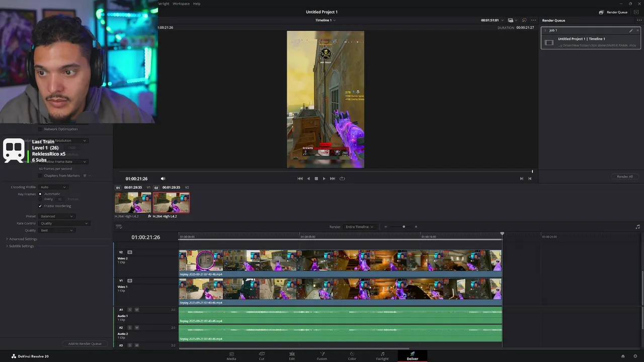Solo the Audio 2 track
Image resolution: width=644 pixels, height=362 pixels.
point(130,327)
